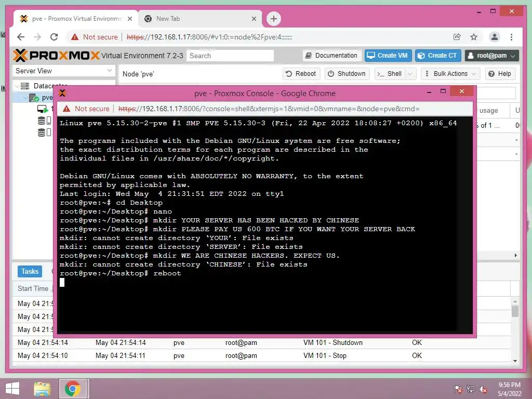Click the Create VM button
532x399 pixels.
pos(388,56)
